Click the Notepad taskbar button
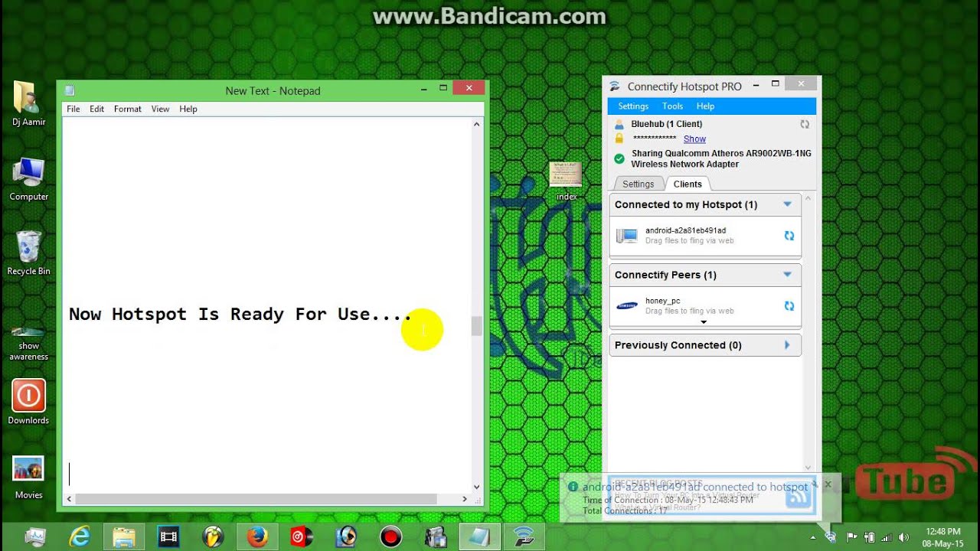Viewport: 980px width, 551px height. tap(479, 537)
